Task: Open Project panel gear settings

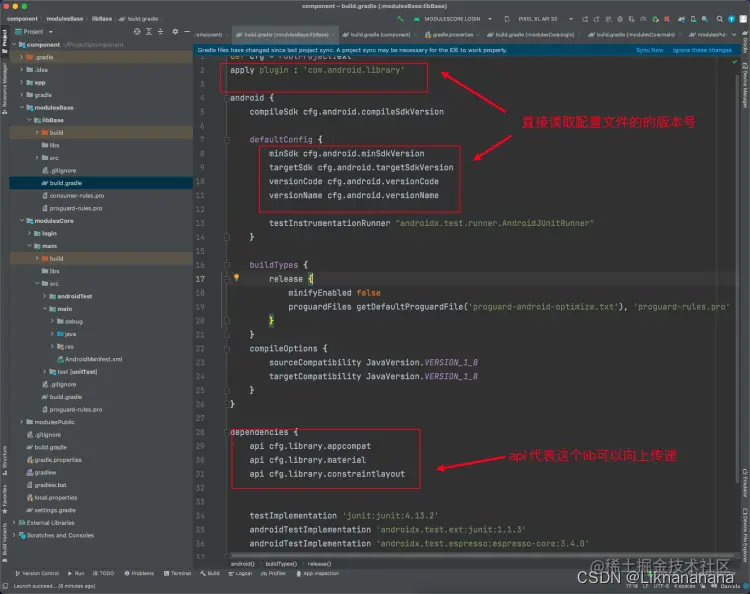Action: 175,32
